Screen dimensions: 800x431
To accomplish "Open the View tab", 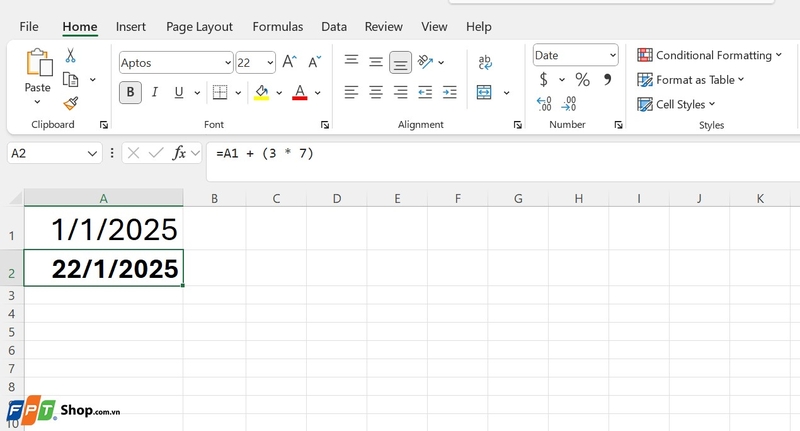I will (x=434, y=27).
